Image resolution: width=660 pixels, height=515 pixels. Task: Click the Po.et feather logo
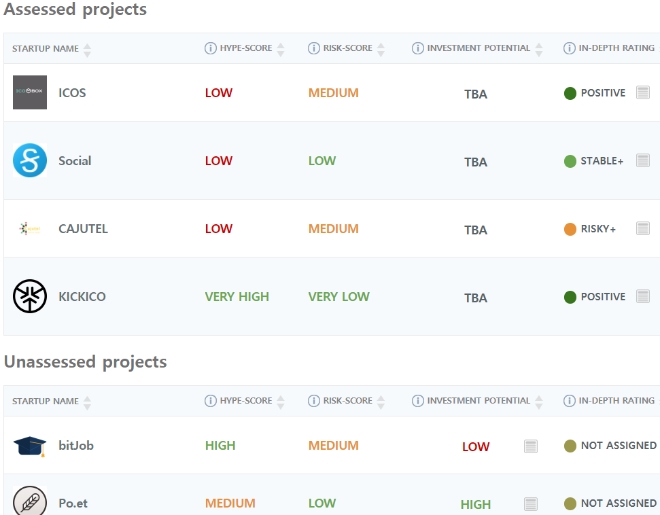29,502
